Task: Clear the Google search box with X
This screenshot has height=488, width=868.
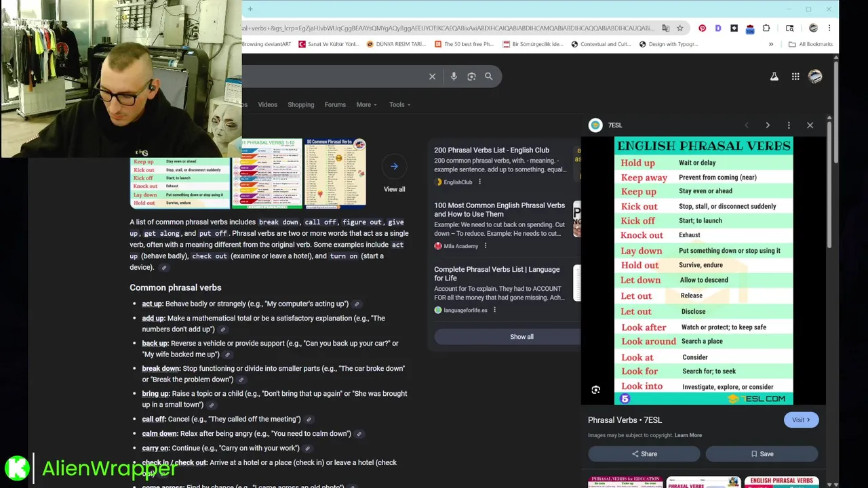Action: pos(432,77)
